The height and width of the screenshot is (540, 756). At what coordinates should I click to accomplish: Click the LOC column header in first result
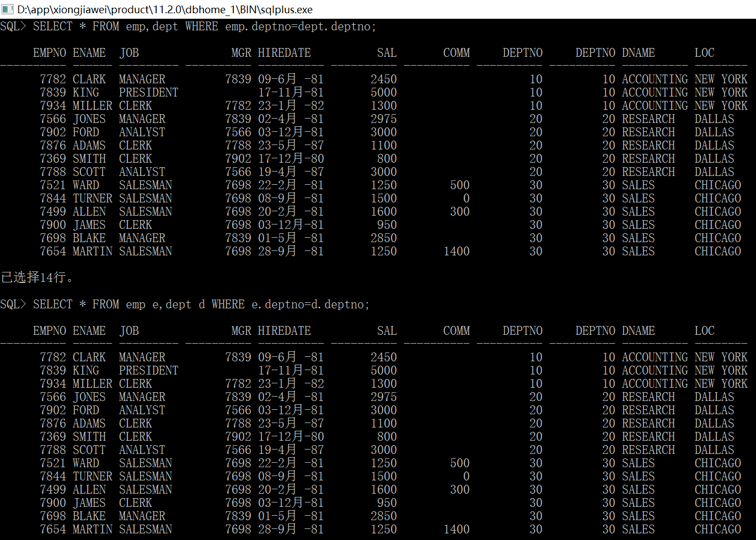(705, 53)
